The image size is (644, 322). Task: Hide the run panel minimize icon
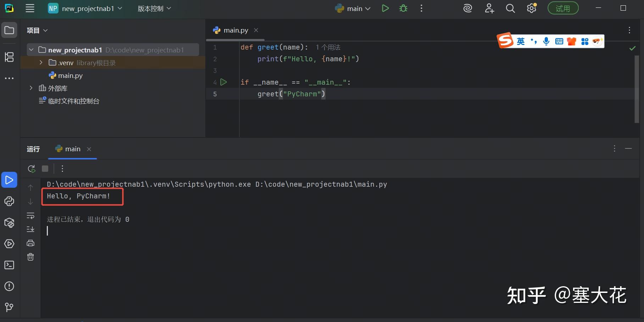coord(628,148)
